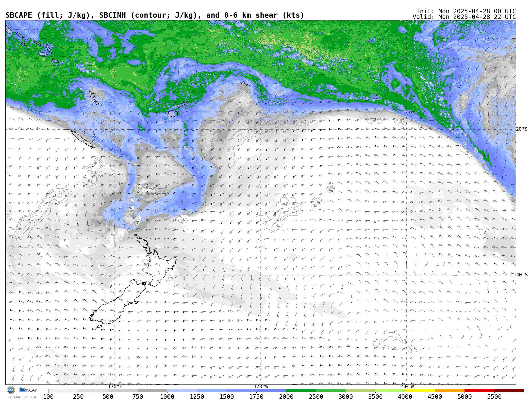532x400 pixels.
Task: Click the NCAR logo
Action: click(x=28, y=390)
